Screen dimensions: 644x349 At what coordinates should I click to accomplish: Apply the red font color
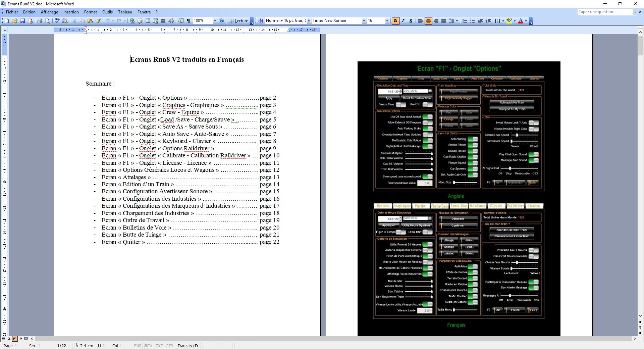[x=521, y=21]
